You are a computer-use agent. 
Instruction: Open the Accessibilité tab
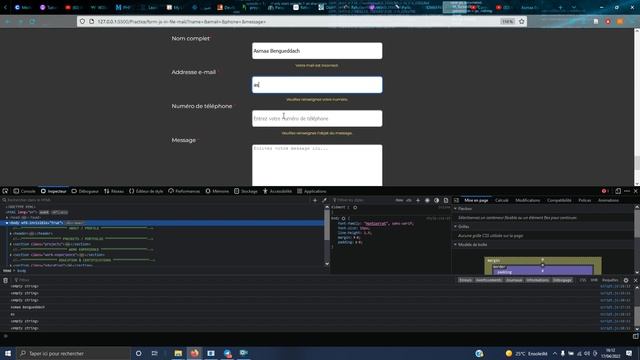[278, 191]
